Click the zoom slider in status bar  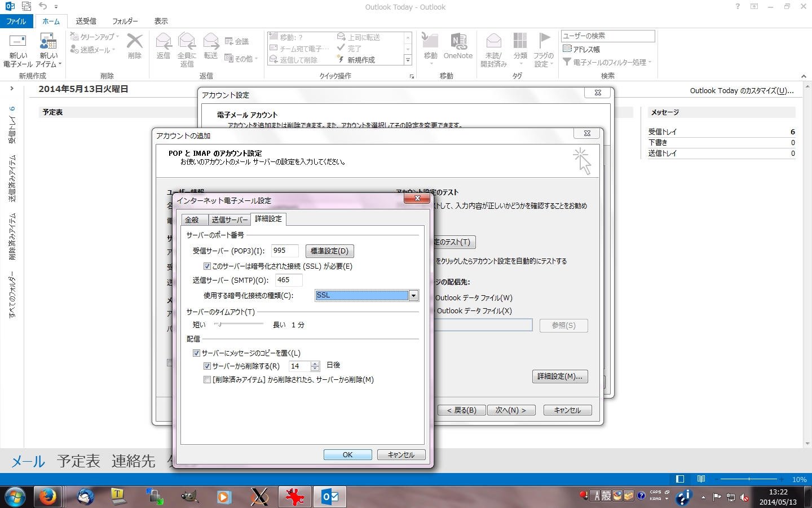tap(749, 479)
